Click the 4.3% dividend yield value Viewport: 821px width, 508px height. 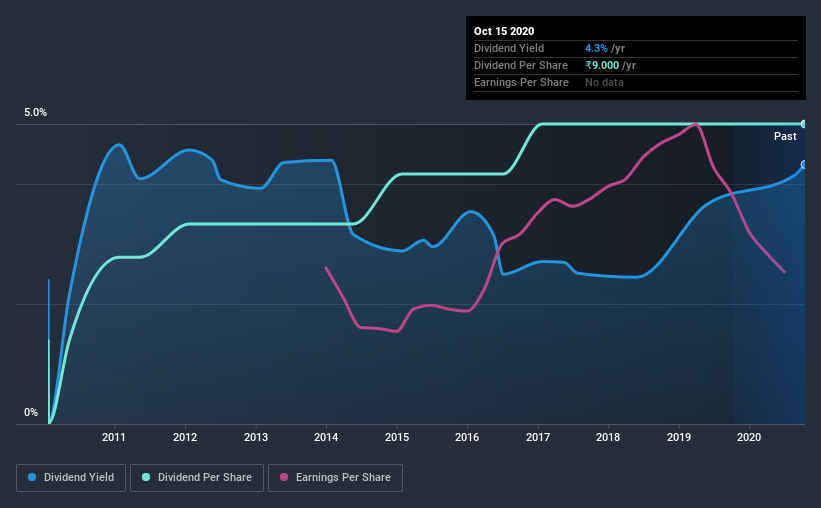pos(596,48)
